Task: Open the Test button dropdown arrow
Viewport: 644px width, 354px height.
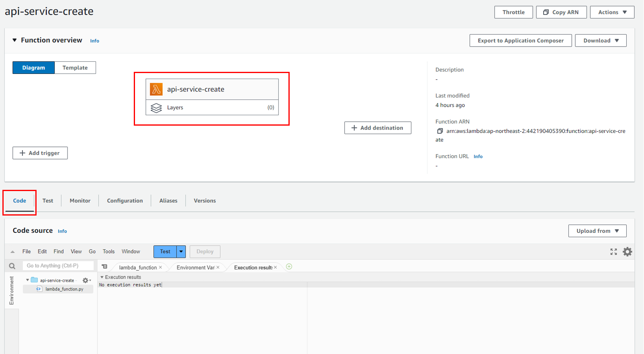Action: 181,252
